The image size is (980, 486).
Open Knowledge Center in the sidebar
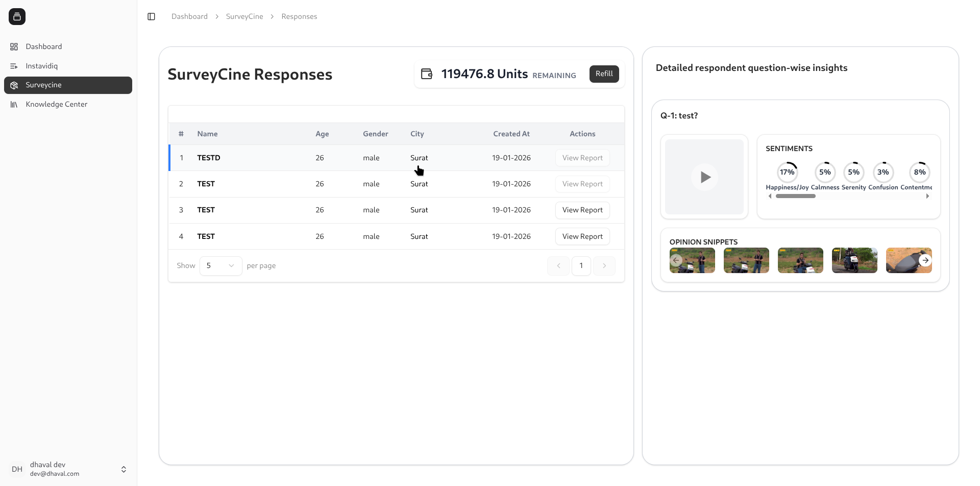(68, 104)
